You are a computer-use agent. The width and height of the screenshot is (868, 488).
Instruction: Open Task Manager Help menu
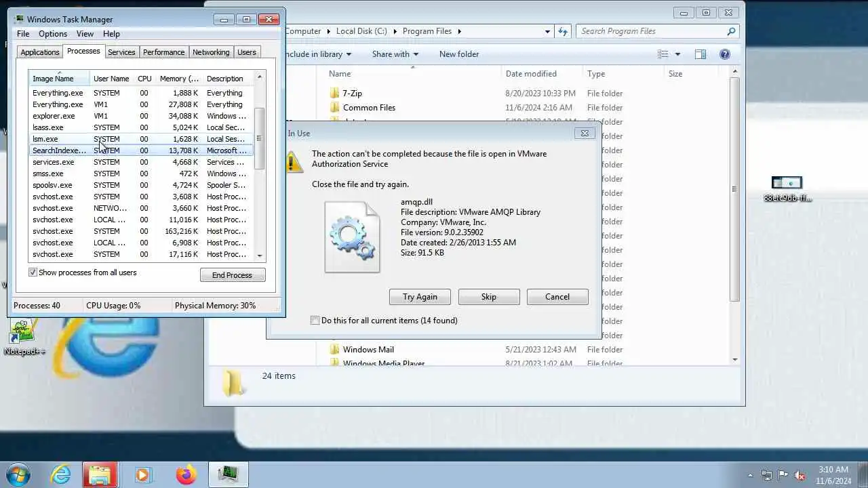click(111, 34)
